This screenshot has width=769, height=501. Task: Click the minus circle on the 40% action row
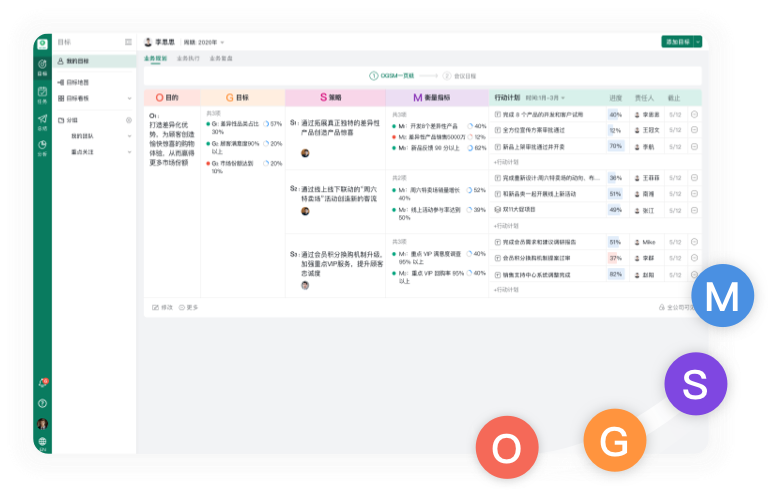tap(694, 114)
